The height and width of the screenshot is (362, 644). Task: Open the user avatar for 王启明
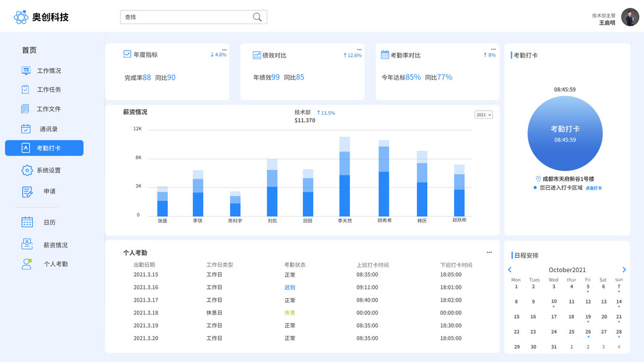630,17
